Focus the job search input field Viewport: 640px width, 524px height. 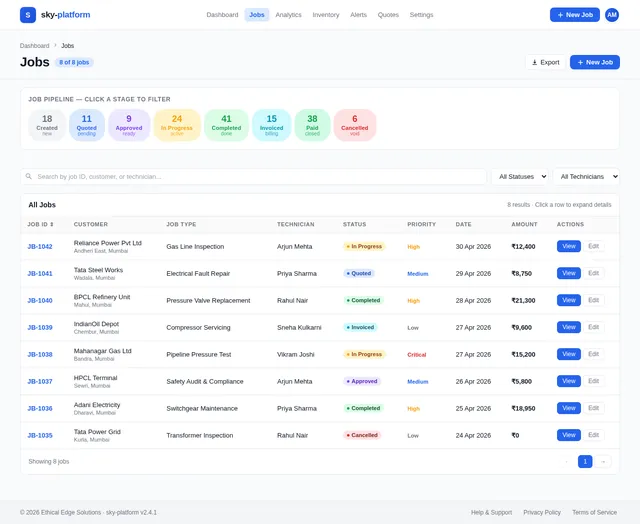[253, 176]
